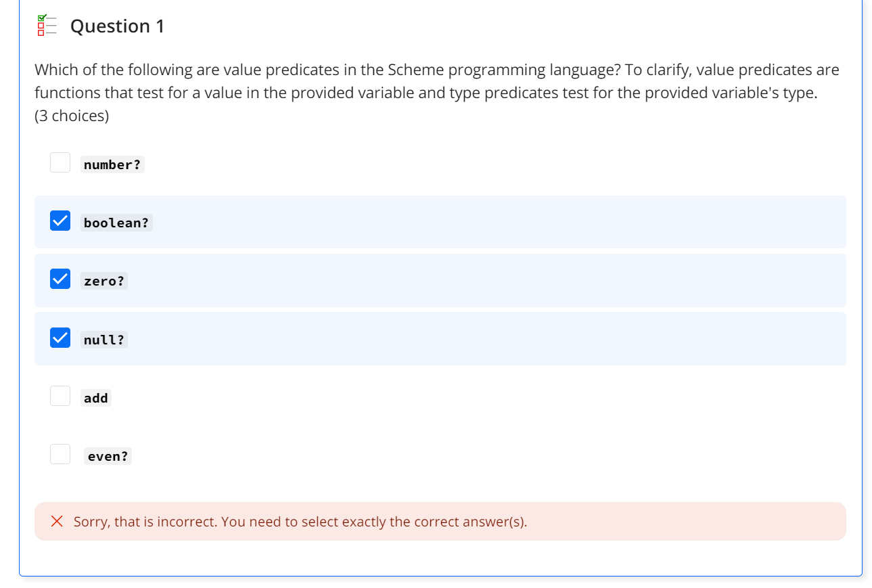Select the number? code label
Viewport: 872px width, 588px height.
tap(112, 164)
